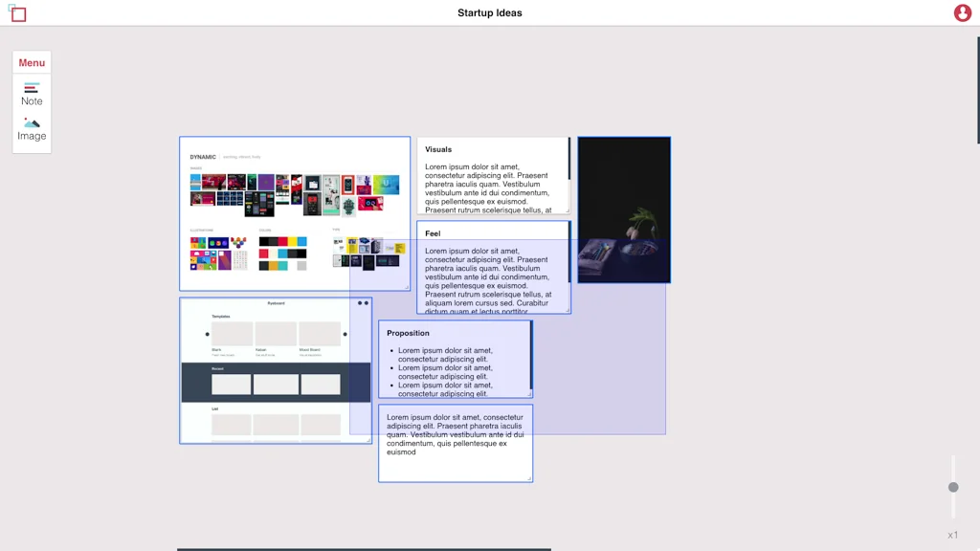Click the mountain glyph of the Image tool

pos(32,121)
